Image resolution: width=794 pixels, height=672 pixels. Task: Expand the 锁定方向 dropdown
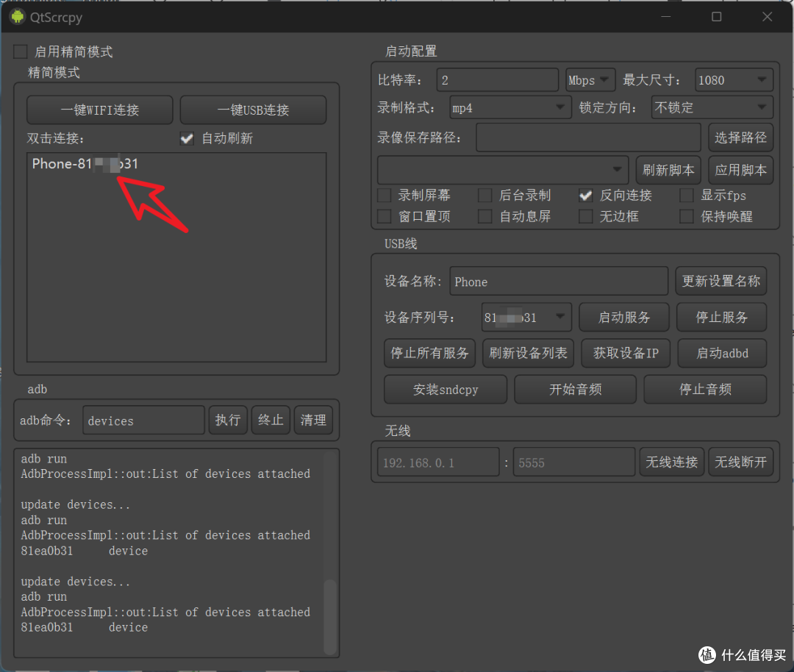click(712, 108)
